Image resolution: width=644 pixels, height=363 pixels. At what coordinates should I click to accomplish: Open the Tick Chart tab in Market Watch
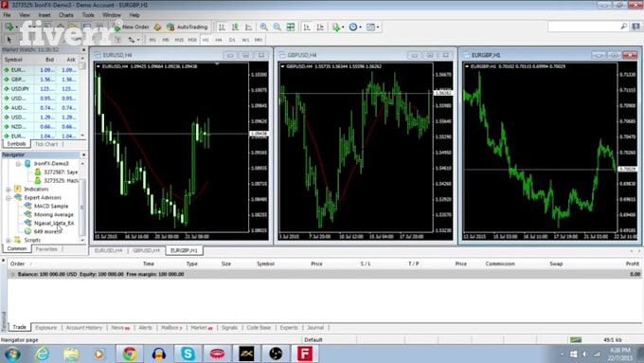[x=46, y=144]
